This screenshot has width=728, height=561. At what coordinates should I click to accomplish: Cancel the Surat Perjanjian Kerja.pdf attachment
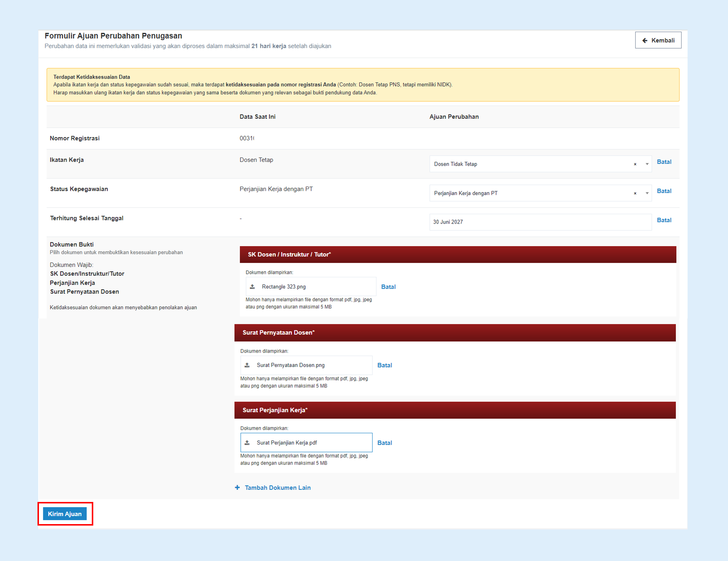tap(385, 443)
